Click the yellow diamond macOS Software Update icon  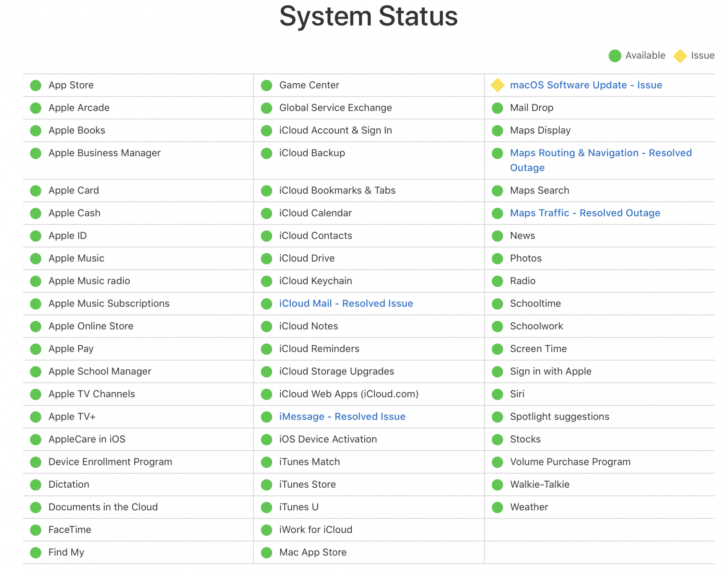497,85
